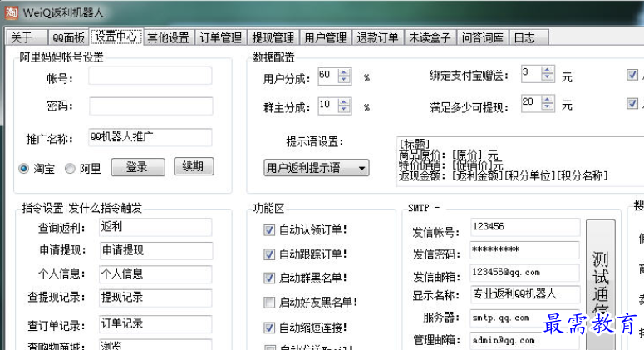Open the 退款订单 tab
The width and height of the screenshot is (644, 350).
[377, 37]
